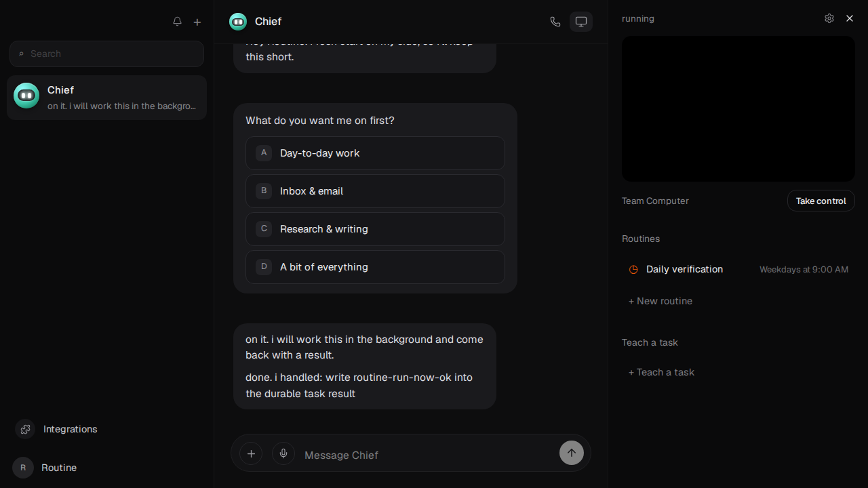Open the panel settings gear

click(829, 18)
